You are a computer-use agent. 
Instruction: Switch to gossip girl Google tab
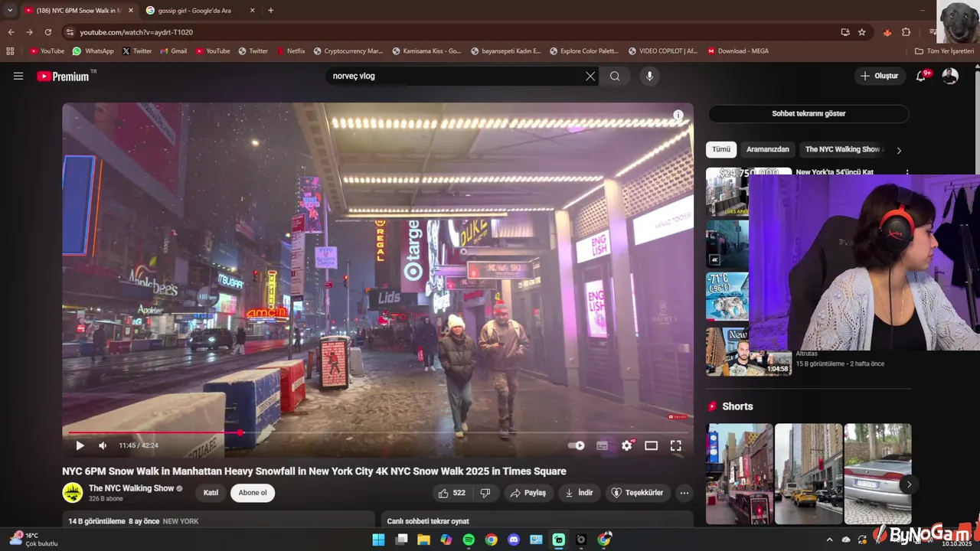201,11
